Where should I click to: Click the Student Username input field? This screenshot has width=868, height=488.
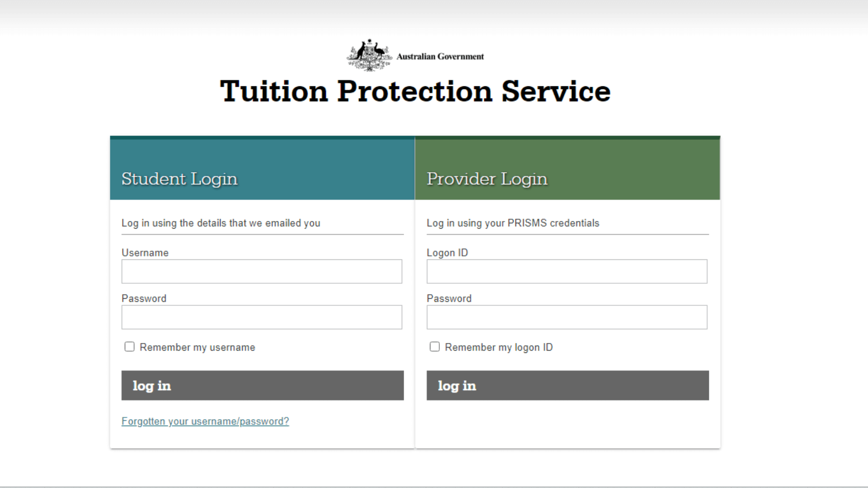[262, 271]
